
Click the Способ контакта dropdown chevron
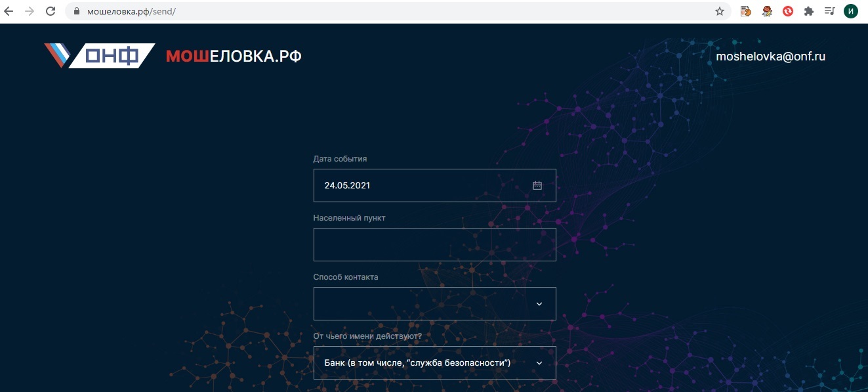pyautogui.click(x=539, y=303)
